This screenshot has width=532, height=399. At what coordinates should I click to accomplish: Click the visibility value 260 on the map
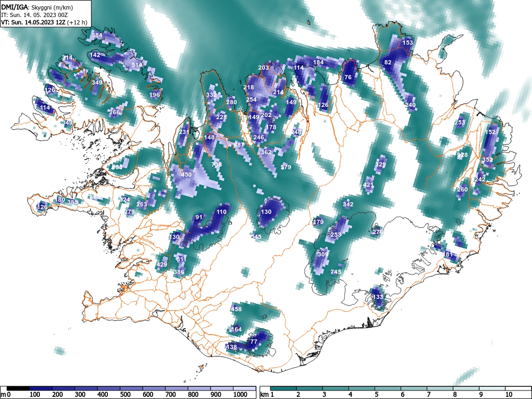[x=462, y=189]
